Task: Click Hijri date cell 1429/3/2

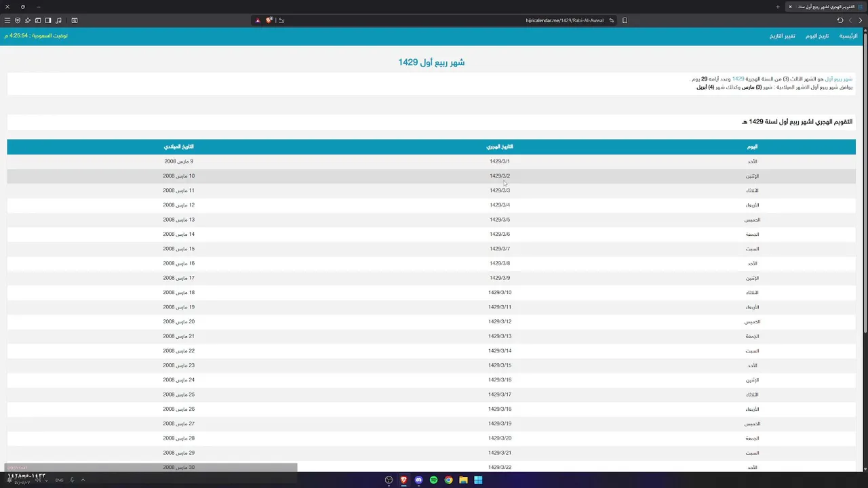Action: point(500,176)
